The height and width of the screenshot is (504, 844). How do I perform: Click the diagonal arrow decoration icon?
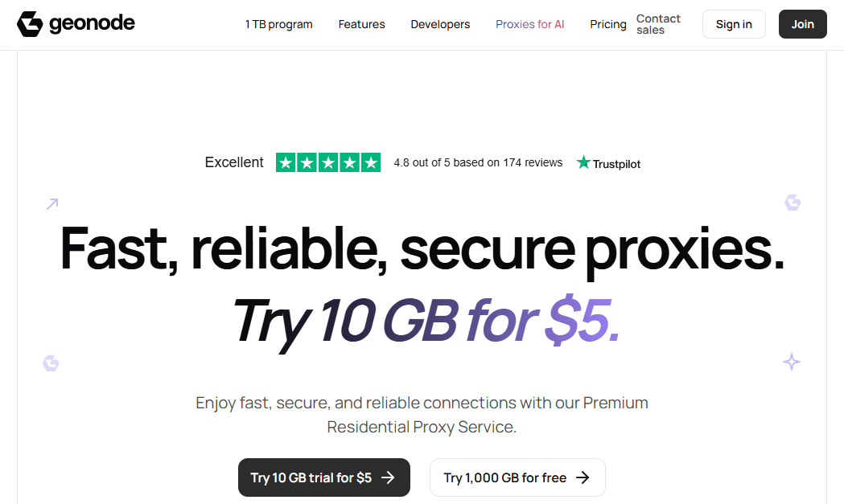tap(52, 204)
